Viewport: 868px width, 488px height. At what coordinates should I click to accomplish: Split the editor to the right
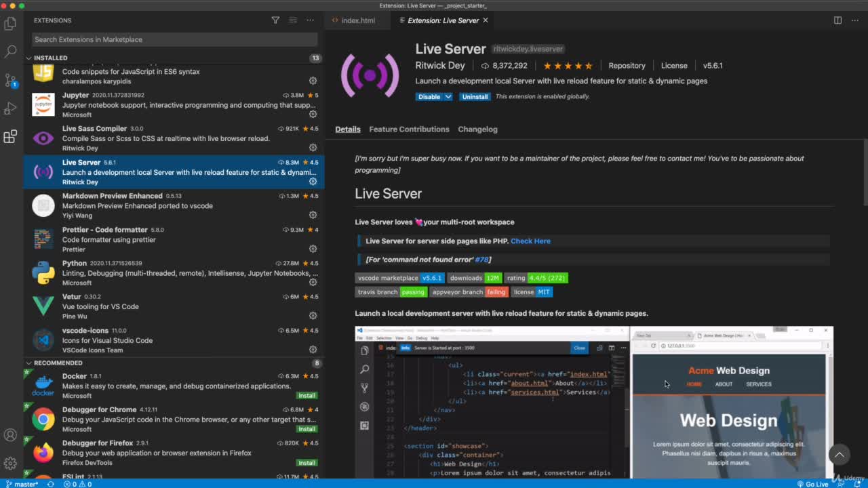(837, 20)
